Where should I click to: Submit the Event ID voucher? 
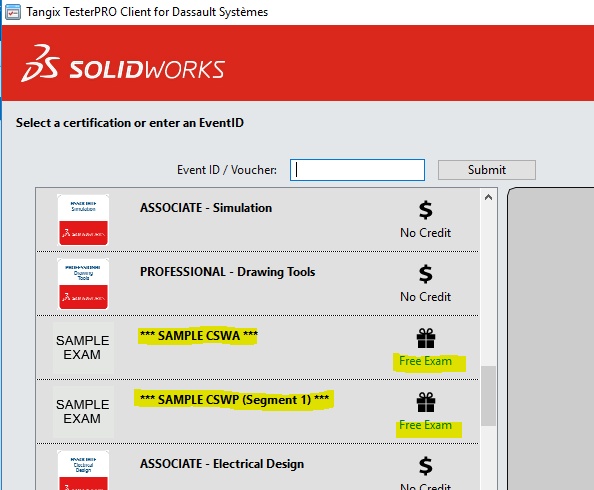pos(487,170)
